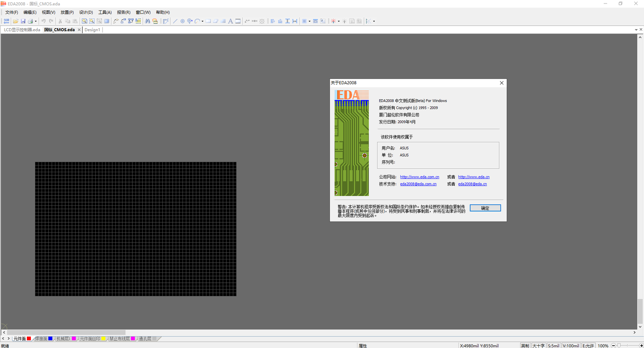This screenshot has width=644, height=348.
Task: Click the blue 焊接面 layer color swatch
Action: click(51, 339)
